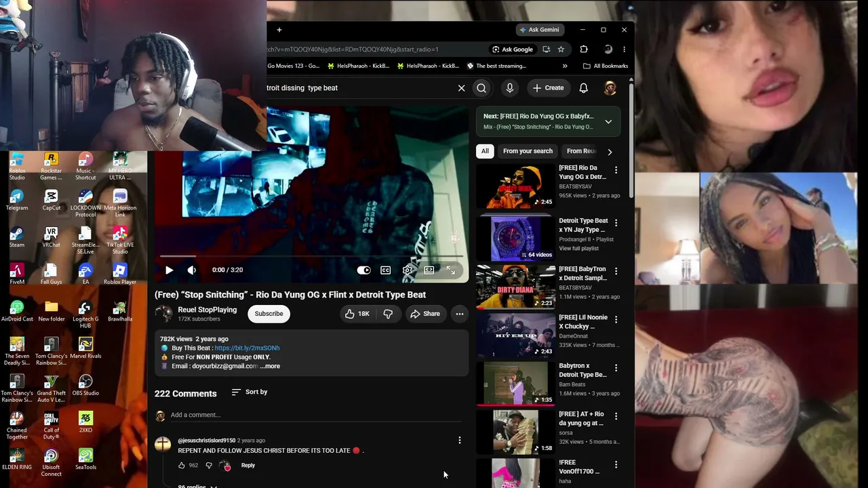Bookmark this page with the star

tap(561, 49)
